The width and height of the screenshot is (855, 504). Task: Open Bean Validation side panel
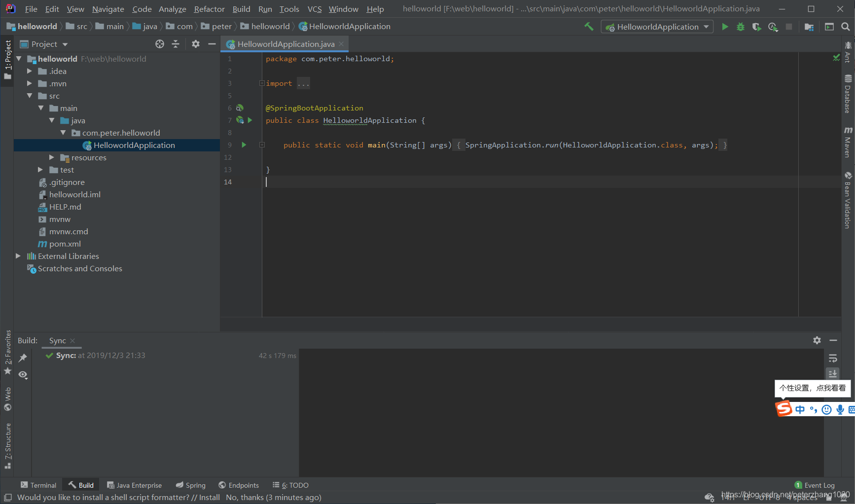(x=848, y=200)
